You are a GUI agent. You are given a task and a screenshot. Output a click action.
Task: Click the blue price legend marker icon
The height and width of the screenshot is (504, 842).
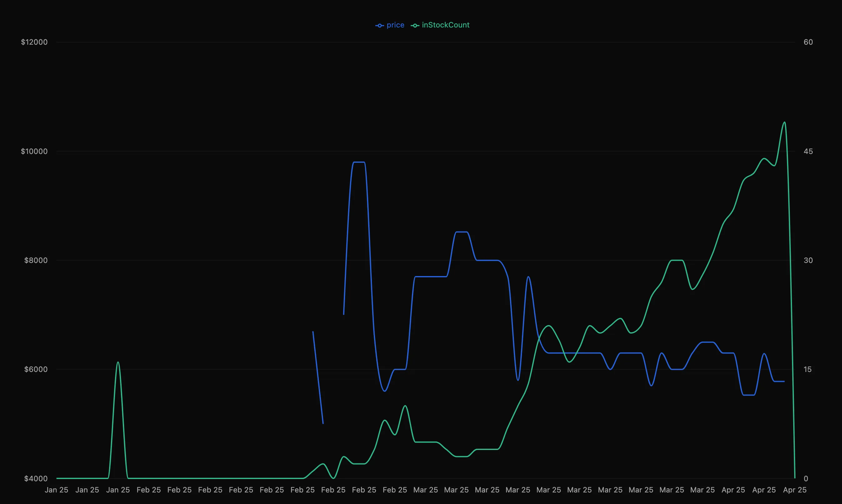(x=379, y=26)
